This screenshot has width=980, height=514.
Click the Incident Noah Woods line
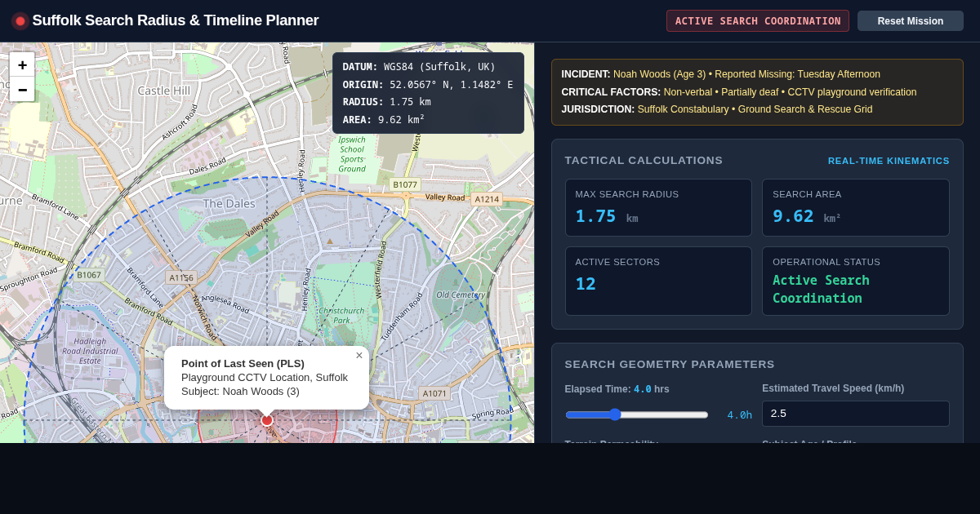[x=721, y=74]
